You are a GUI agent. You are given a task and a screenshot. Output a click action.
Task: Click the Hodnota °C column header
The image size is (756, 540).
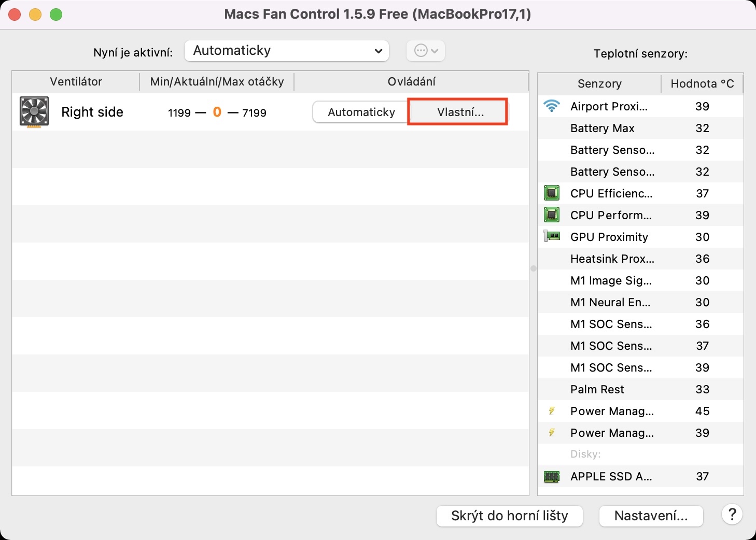702,84
